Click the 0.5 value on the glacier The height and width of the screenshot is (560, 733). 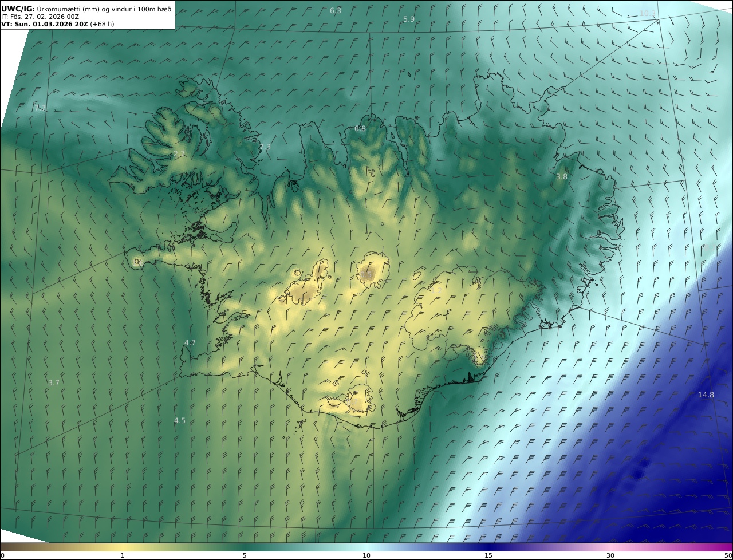tap(366, 275)
